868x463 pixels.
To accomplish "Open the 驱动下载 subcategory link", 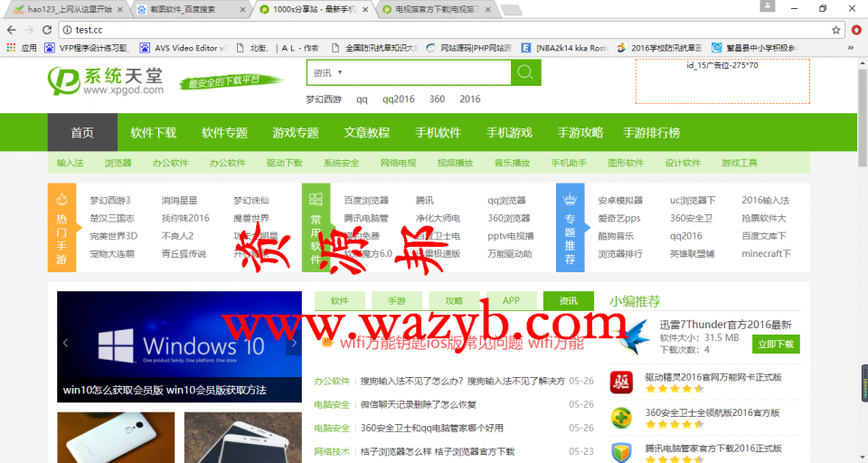I will pyautogui.click(x=285, y=163).
